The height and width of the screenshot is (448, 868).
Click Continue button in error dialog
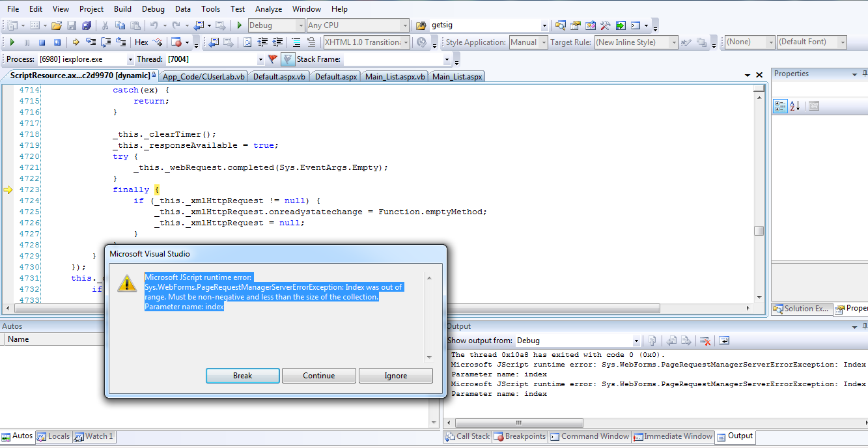pos(319,376)
